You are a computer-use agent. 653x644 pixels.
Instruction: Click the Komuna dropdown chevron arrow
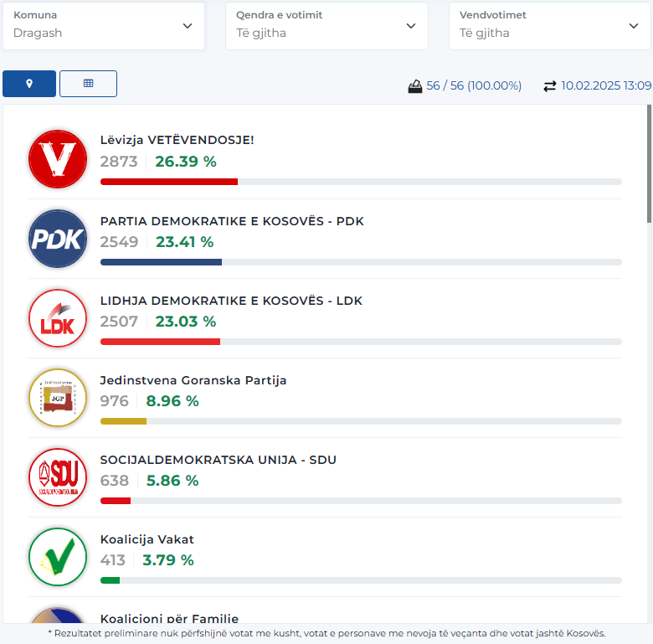coord(188,26)
